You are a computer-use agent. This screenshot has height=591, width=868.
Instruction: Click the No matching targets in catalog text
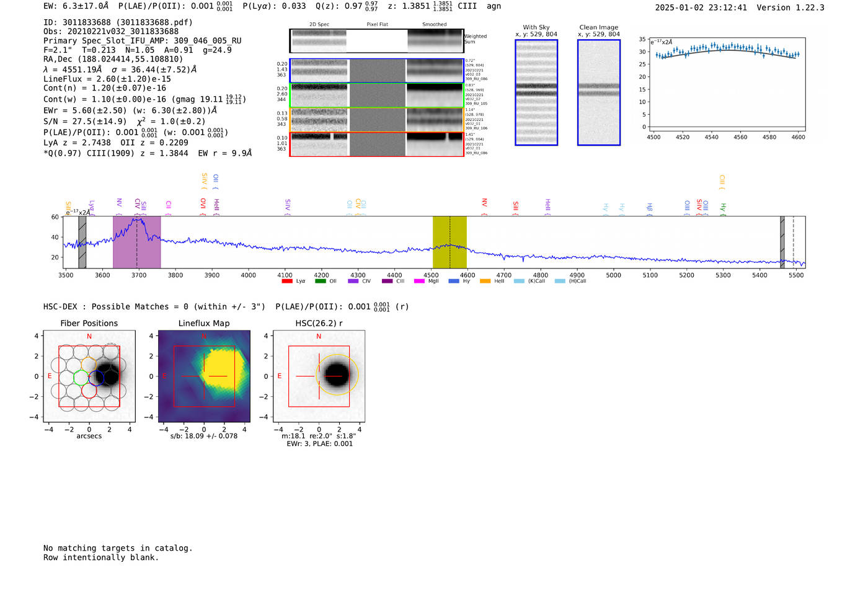point(118,548)
